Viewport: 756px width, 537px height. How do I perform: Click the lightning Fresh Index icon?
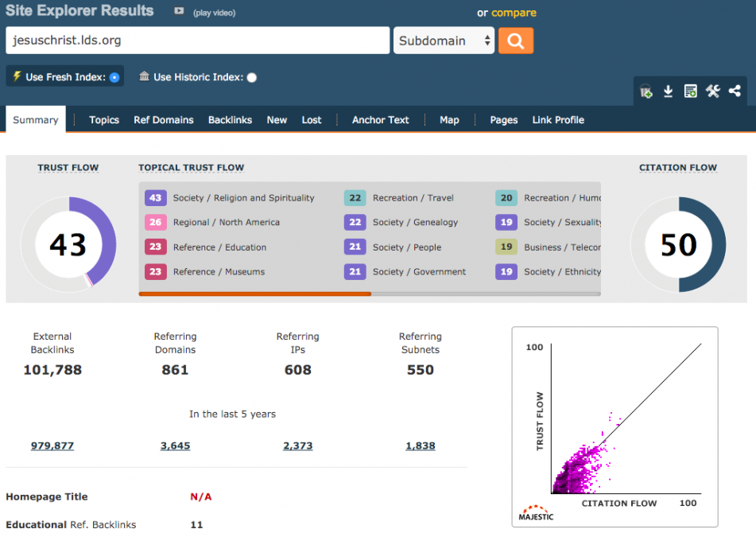[x=17, y=76]
